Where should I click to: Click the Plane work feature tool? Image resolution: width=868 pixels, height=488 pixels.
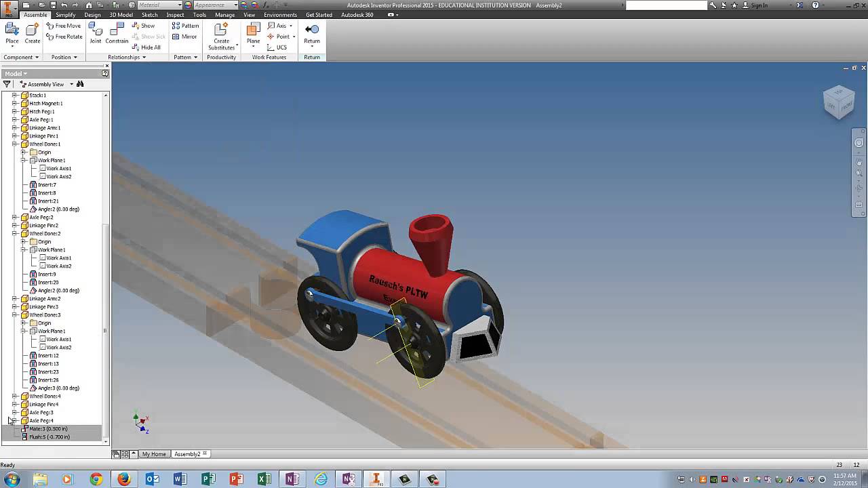point(253,33)
